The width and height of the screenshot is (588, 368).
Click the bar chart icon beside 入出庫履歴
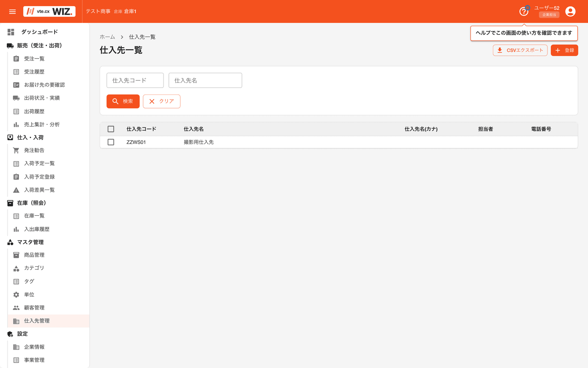click(x=16, y=229)
